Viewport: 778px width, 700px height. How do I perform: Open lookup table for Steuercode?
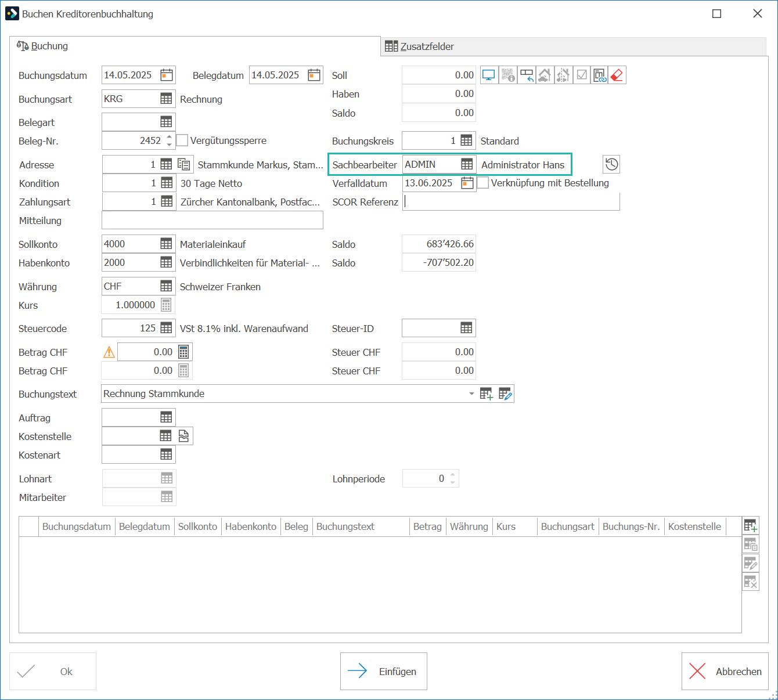click(166, 328)
